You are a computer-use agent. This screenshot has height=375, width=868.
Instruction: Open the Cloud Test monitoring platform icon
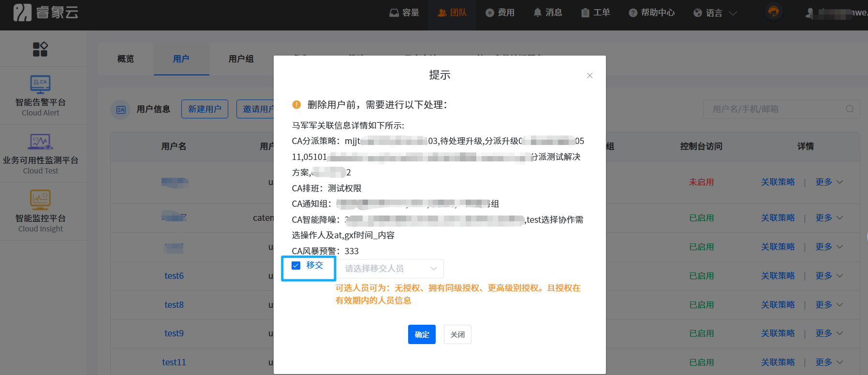pos(40,142)
